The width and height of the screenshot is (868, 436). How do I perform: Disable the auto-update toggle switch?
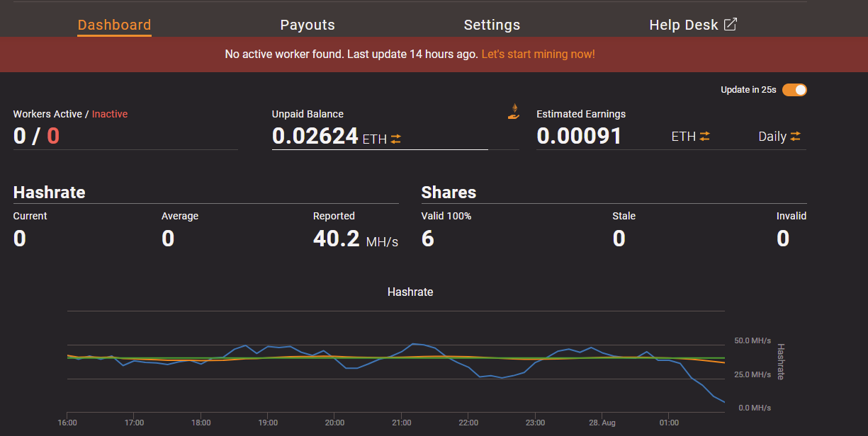794,90
